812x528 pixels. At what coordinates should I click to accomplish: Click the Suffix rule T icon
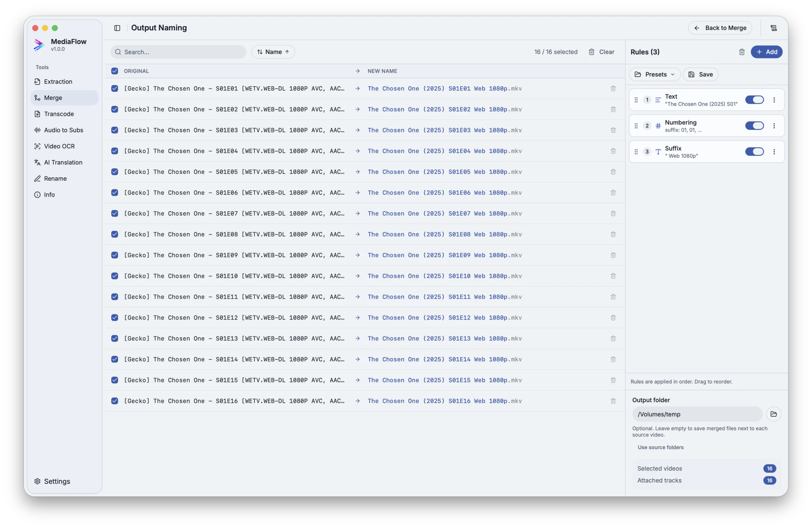(658, 151)
